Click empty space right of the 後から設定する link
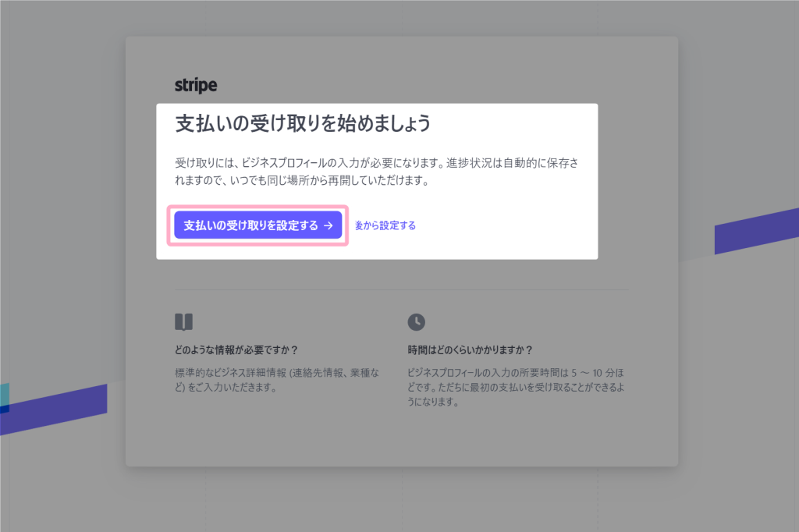This screenshot has width=799, height=532. point(507,225)
